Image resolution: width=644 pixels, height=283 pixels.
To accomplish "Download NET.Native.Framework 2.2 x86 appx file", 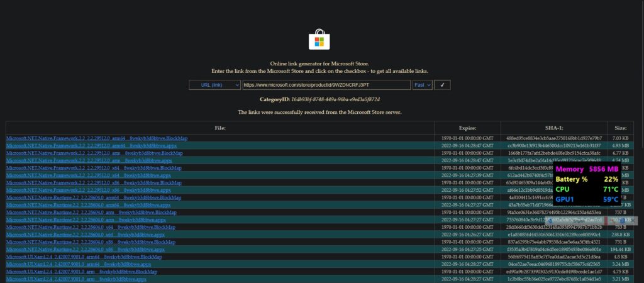I will (x=88, y=190).
